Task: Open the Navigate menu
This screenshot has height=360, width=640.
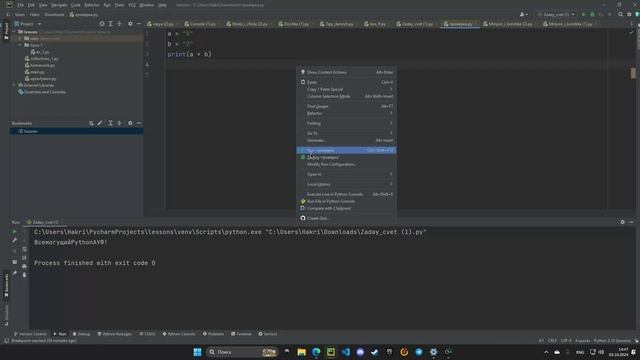Action: click(x=59, y=5)
